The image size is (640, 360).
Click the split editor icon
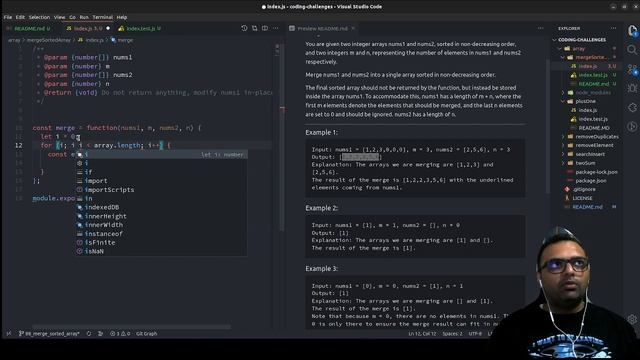[x=265, y=28]
